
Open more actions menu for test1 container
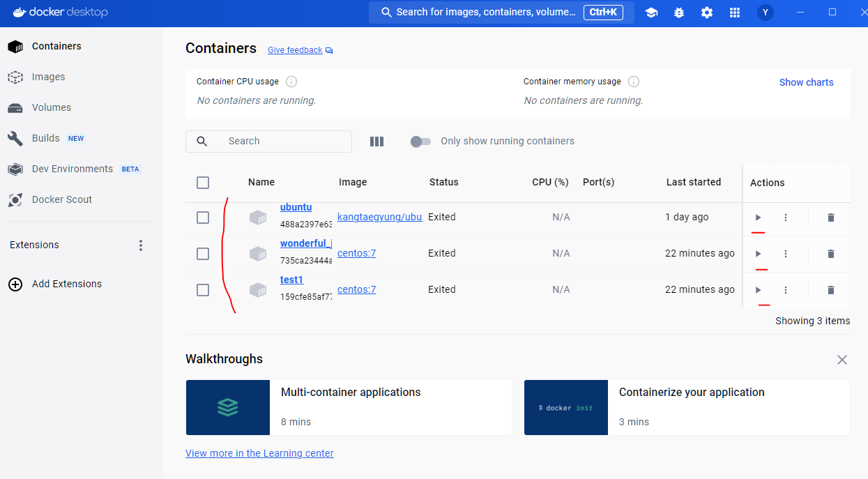click(786, 290)
